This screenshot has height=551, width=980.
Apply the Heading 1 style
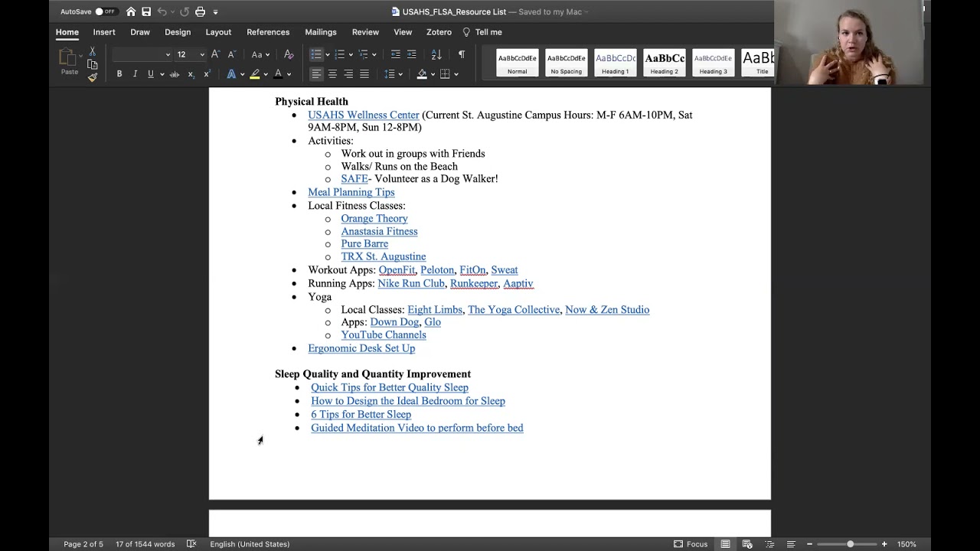(615, 63)
